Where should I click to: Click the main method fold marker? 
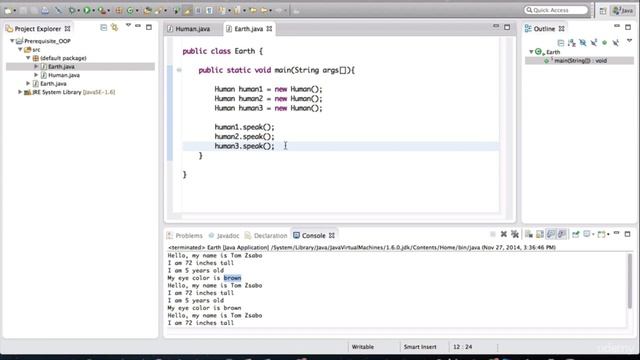click(179, 70)
